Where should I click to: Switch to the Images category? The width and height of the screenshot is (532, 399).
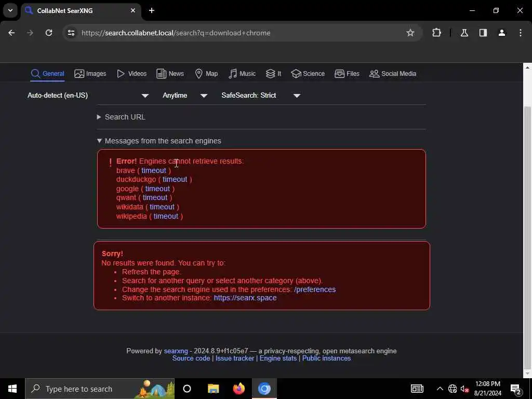(x=90, y=74)
